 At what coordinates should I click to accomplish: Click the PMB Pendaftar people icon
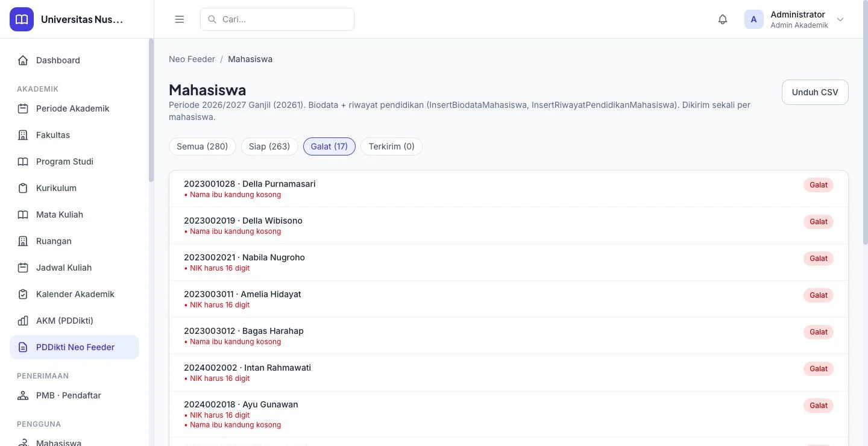click(x=23, y=395)
